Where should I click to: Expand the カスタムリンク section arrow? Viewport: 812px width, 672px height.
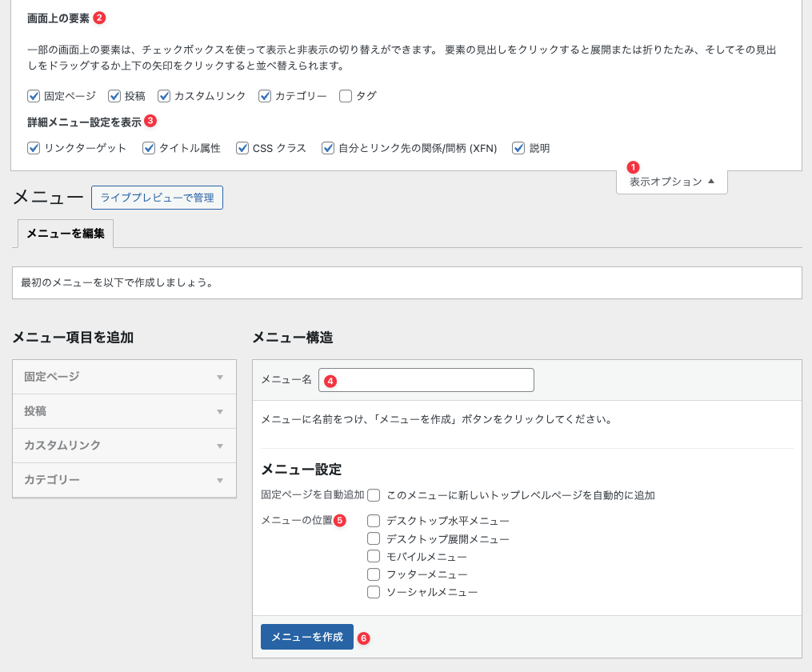[x=220, y=446]
